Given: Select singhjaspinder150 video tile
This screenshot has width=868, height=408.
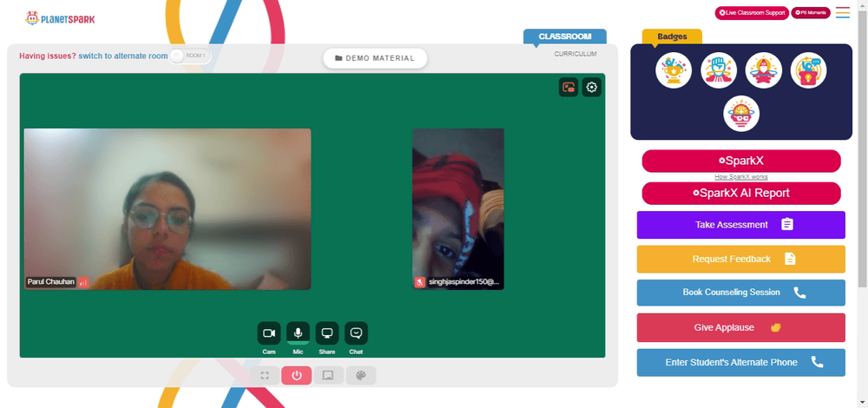Looking at the screenshot, I should tap(457, 209).
